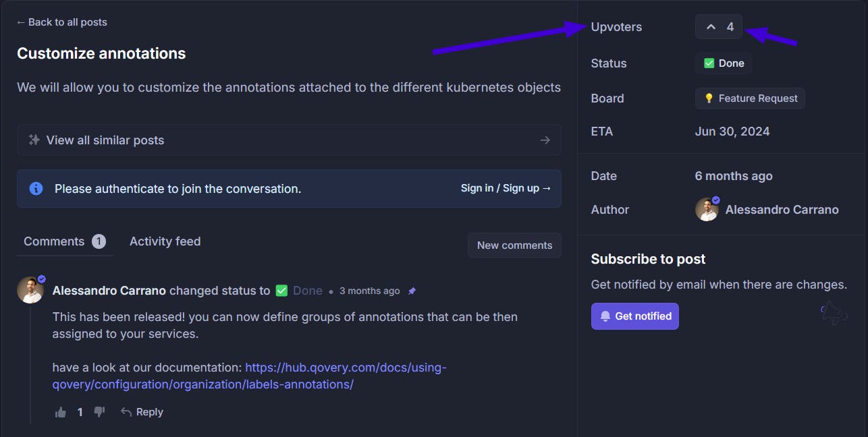Viewport: 868px width, 437px height.
Task: Click the Done status badge in sidebar
Action: 724,63
